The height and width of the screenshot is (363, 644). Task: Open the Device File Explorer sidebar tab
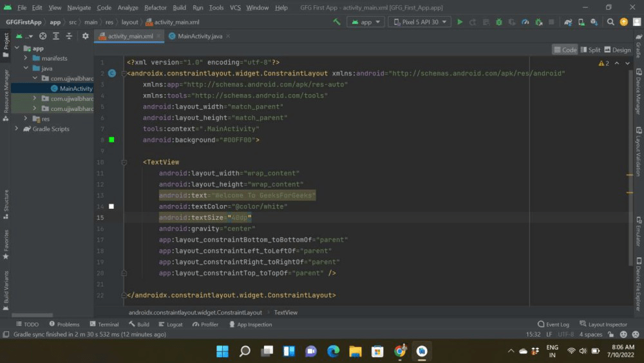point(638,284)
